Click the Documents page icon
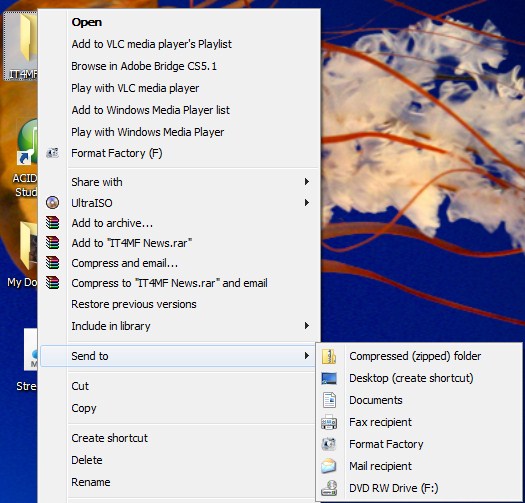Viewport: 525px width, 503px height. (x=329, y=400)
